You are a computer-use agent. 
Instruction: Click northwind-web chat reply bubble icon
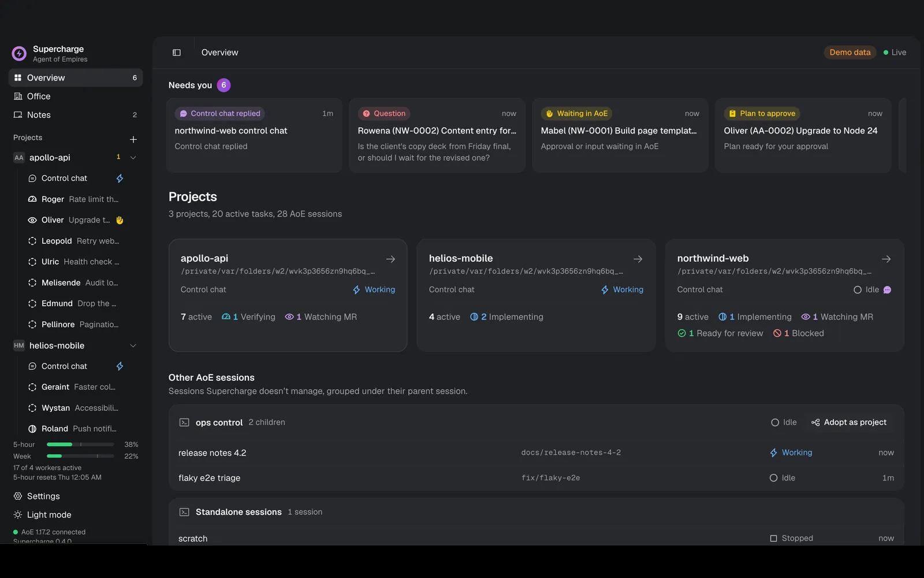[888, 290]
